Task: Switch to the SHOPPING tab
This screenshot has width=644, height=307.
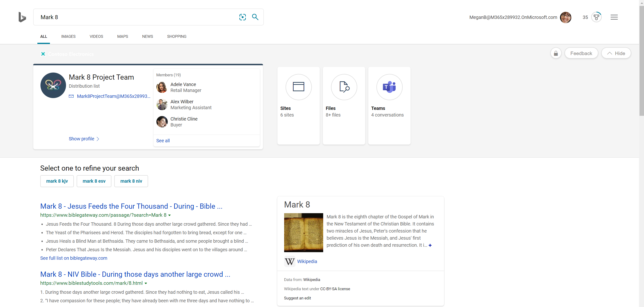Action: (177, 36)
